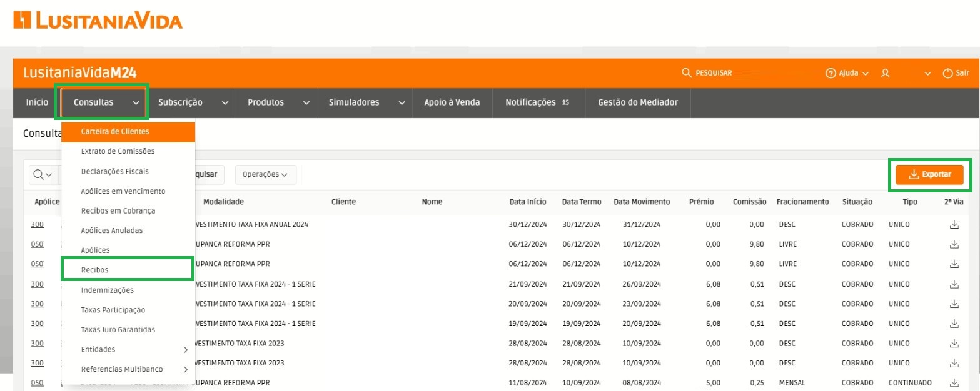Click the Data Início column header
The image size is (980, 391).
(x=528, y=202)
